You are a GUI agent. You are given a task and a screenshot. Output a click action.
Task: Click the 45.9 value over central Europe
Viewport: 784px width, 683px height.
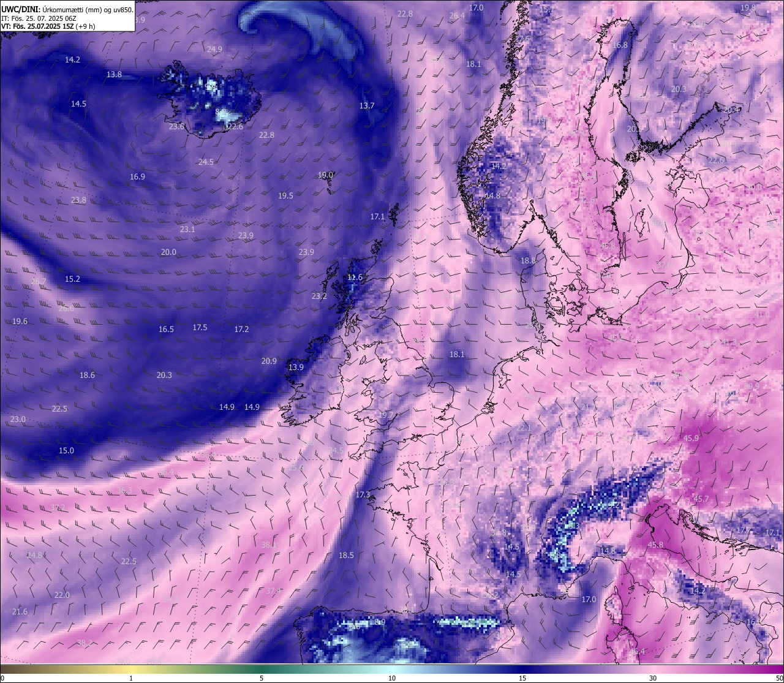[x=691, y=438]
